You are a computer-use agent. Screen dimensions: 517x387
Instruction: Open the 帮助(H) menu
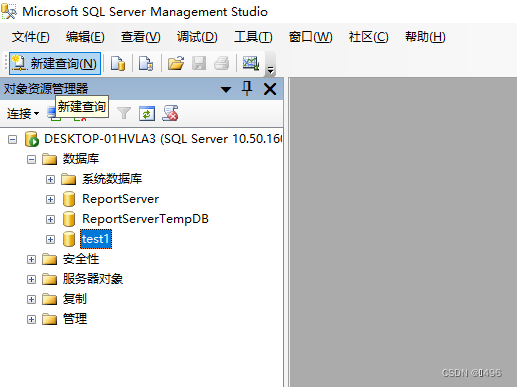[x=425, y=37]
